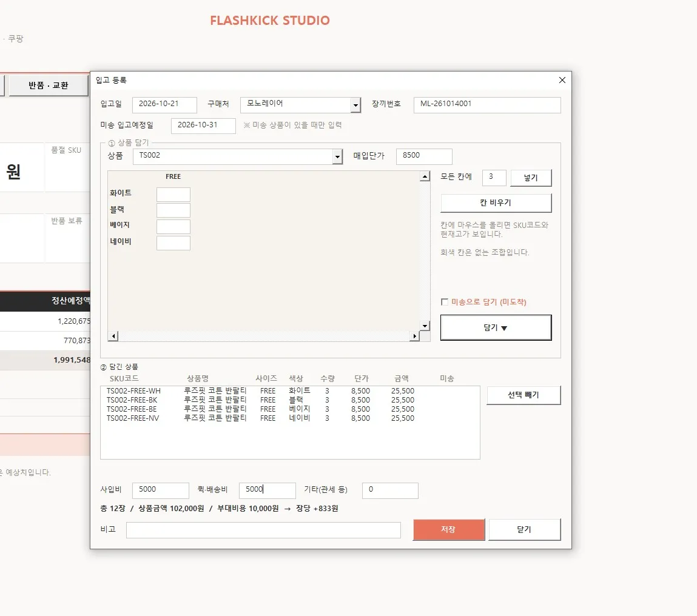Click scroll up arrow in size grid
The height and width of the screenshot is (616, 697).
point(425,176)
